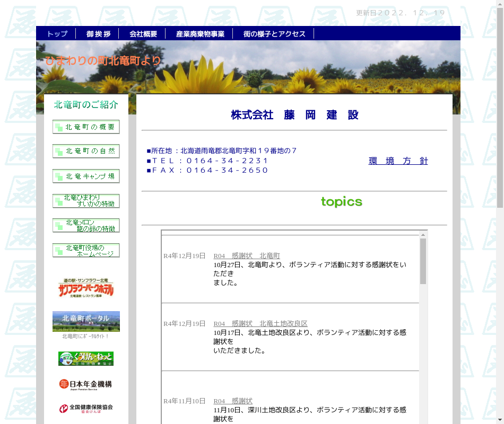Go to トップ in navigation bar
This screenshot has height=424, width=504.
point(57,34)
